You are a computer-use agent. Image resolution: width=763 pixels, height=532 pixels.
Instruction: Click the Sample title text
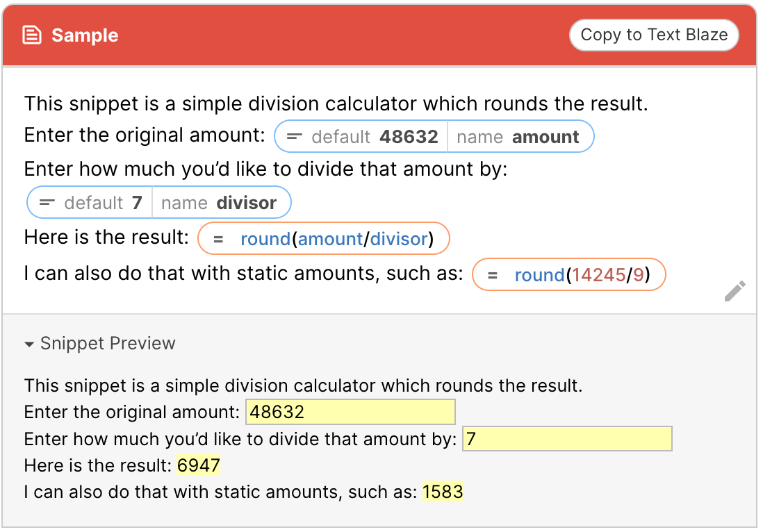tap(85, 35)
